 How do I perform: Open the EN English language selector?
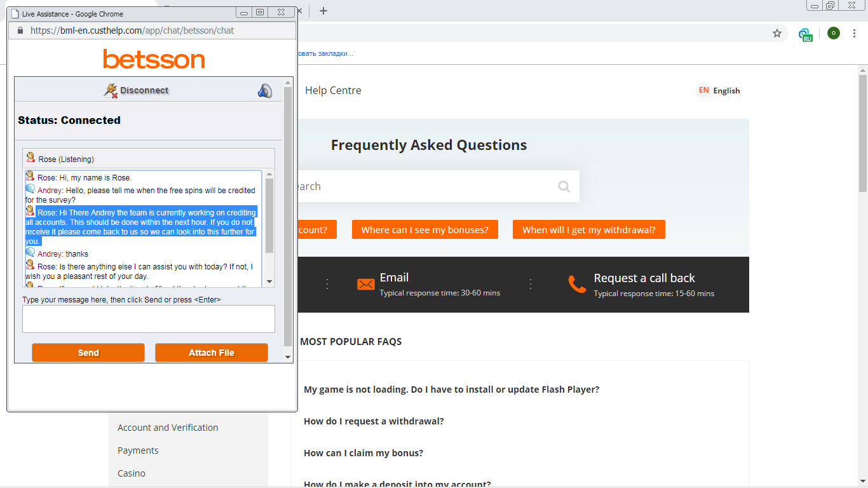click(719, 90)
